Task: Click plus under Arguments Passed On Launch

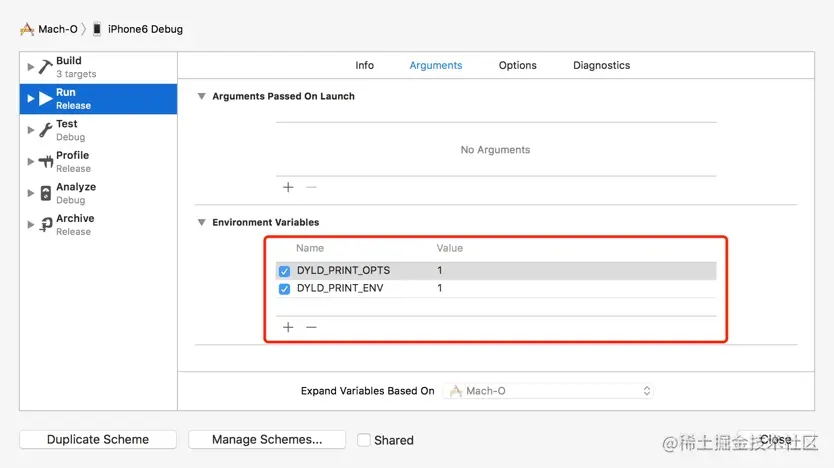Action: [x=288, y=187]
